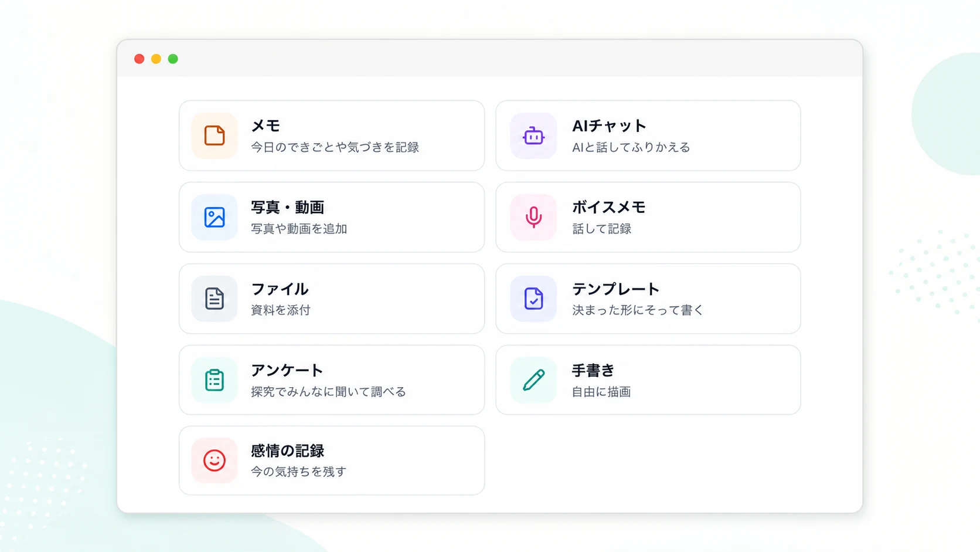Click text 探究でみんなに聞いて調べる
Viewport: 980px width, 552px height.
coord(328,391)
